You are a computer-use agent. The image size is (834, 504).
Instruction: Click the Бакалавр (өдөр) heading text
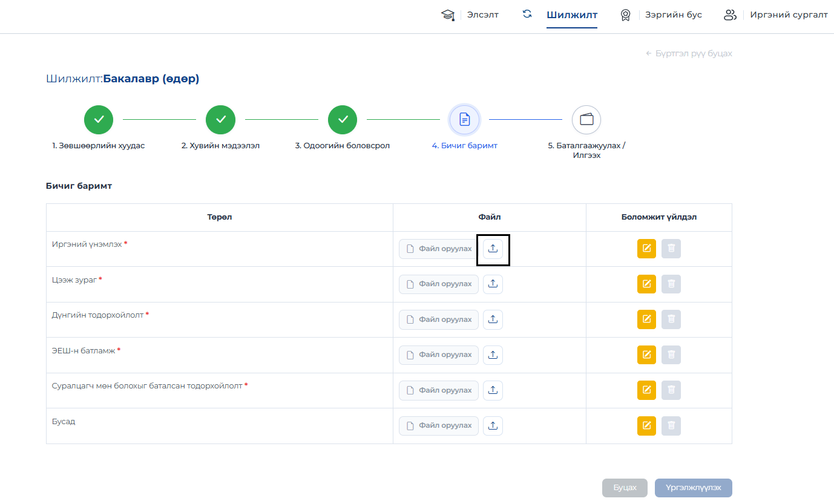click(151, 79)
